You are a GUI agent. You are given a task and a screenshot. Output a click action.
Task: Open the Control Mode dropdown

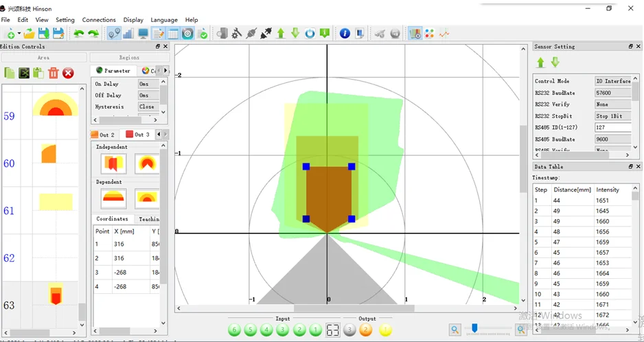point(612,81)
